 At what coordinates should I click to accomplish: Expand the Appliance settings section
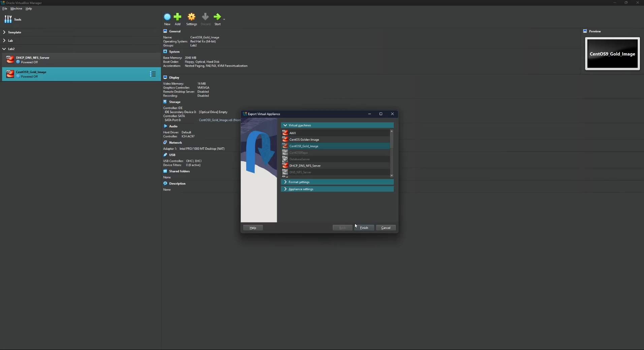tap(337, 189)
